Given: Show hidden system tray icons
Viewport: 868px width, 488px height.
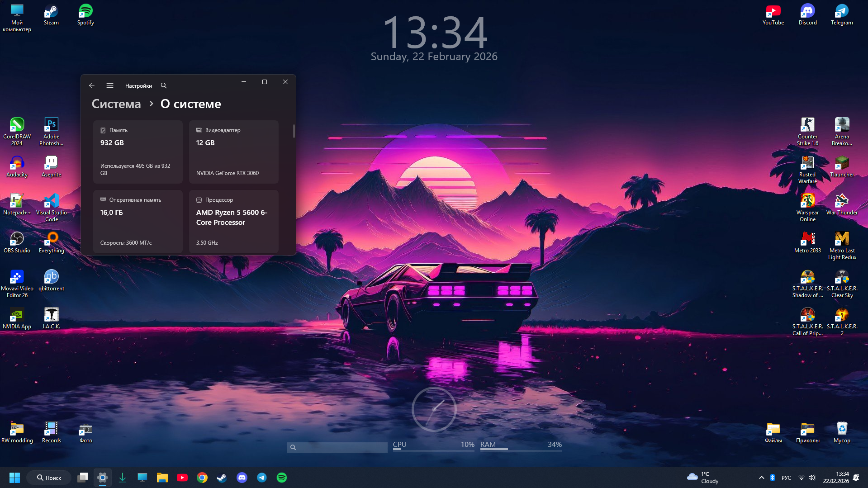Looking at the screenshot, I should [x=761, y=478].
